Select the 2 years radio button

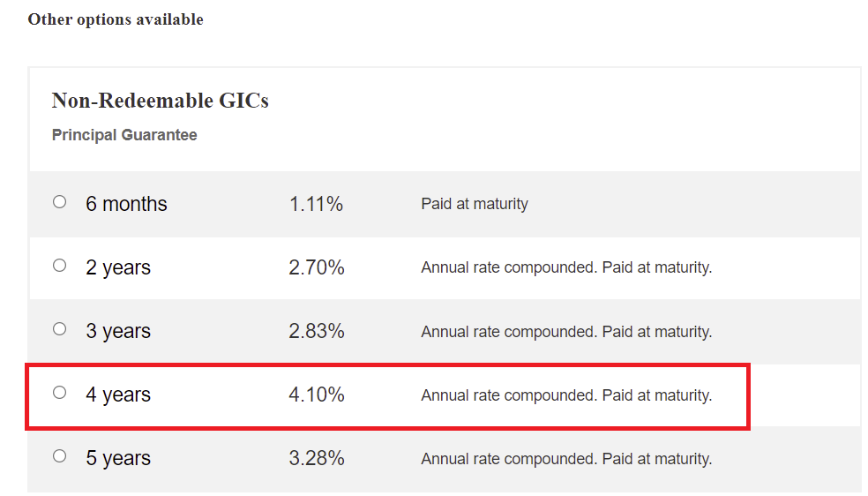click(59, 266)
